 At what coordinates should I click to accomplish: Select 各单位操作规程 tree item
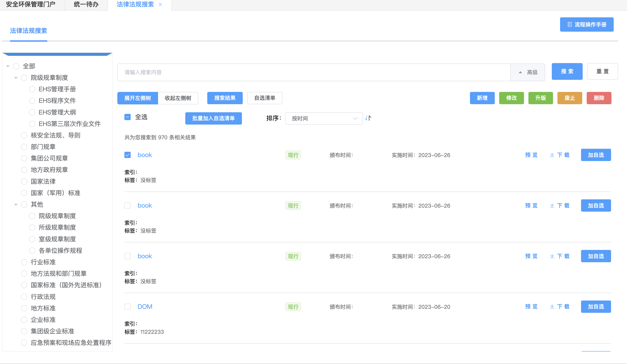click(x=60, y=251)
